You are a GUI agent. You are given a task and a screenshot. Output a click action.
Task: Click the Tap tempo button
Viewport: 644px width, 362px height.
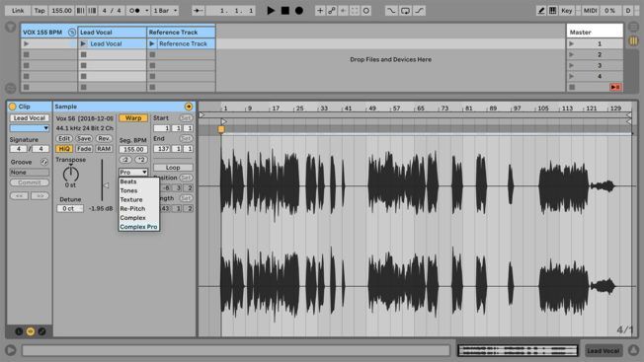tap(40, 11)
